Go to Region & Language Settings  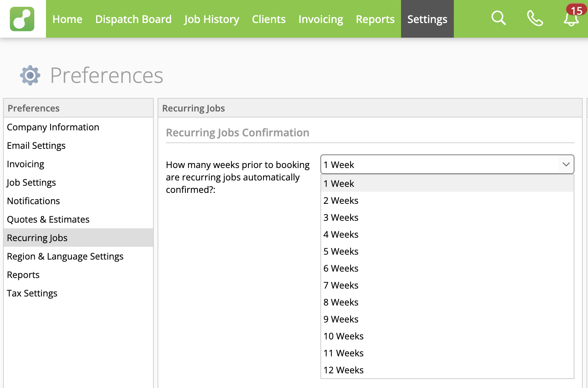pyautogui.click(x=65, y=257)
